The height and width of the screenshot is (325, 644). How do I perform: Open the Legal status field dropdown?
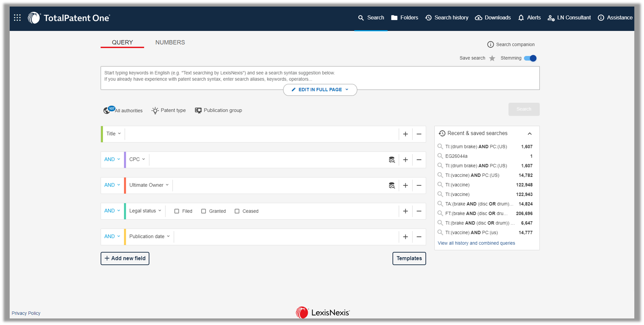point(145,211)
